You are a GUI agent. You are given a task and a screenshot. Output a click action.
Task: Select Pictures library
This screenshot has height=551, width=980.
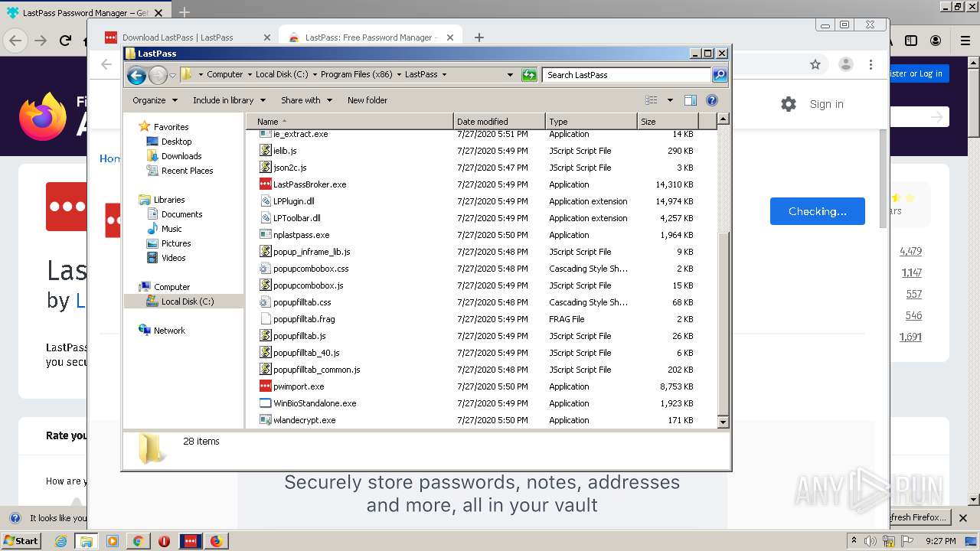click(176, 243)
